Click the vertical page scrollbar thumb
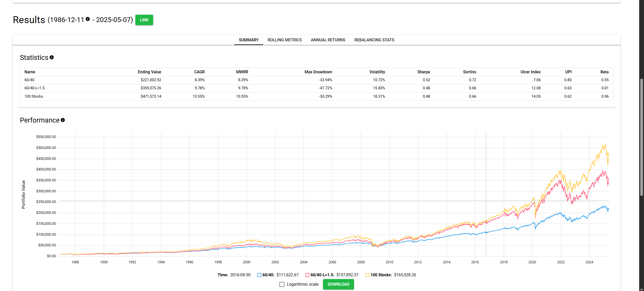644x291 pixels. pos(641,137)
